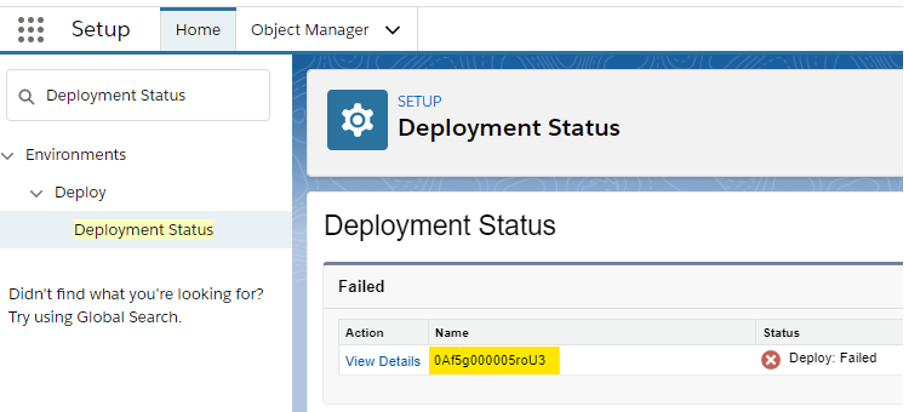
Task: Click the Quick Find magnifier icon
Action: coord(27,96)
